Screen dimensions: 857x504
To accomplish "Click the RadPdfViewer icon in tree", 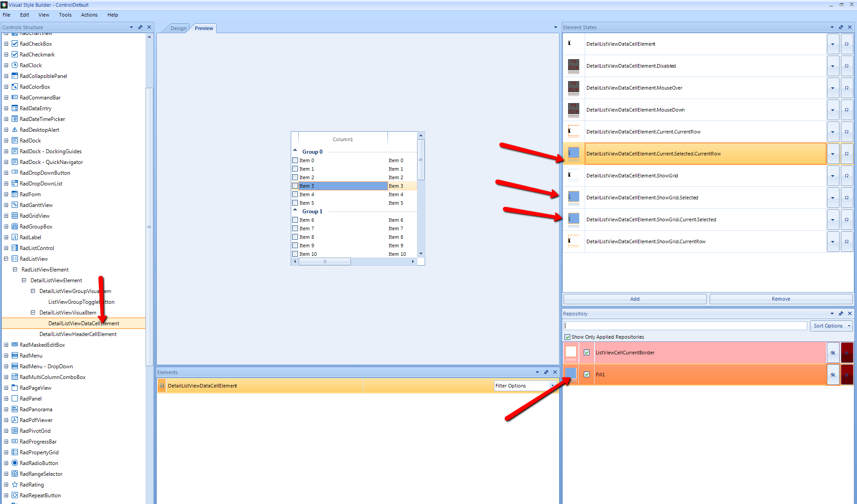I will [15, 420].
